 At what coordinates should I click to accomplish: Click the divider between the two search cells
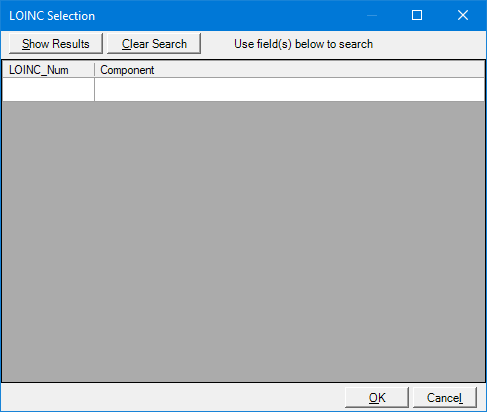coord(95,90)
